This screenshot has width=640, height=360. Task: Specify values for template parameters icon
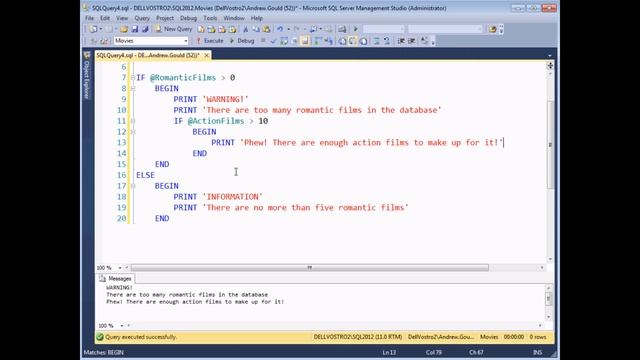[424, 41]
